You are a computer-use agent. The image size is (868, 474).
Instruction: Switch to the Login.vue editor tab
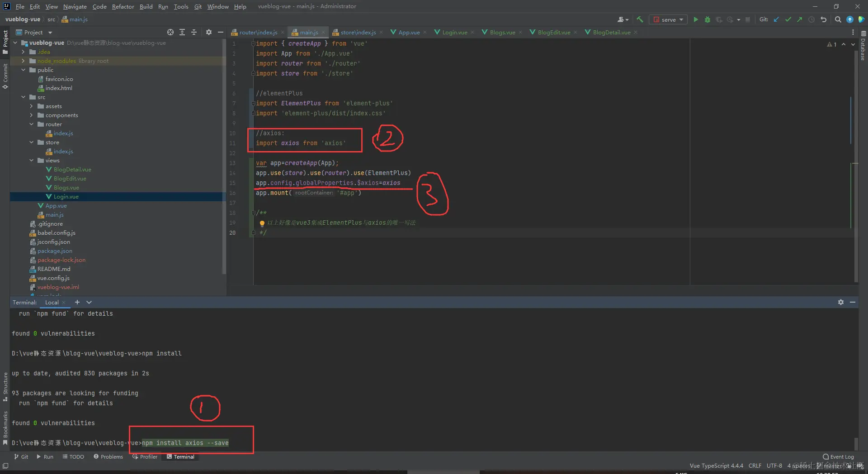coord(454,32)
